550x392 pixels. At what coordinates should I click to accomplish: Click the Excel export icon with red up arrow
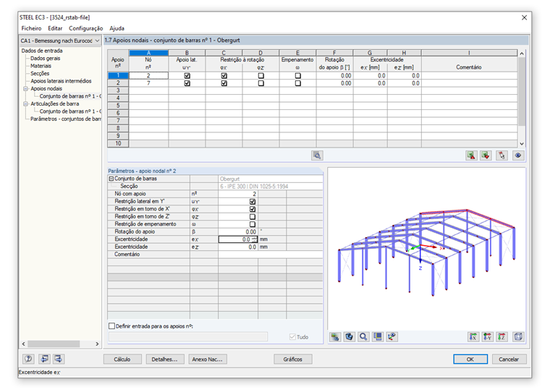tap(471, 155)
